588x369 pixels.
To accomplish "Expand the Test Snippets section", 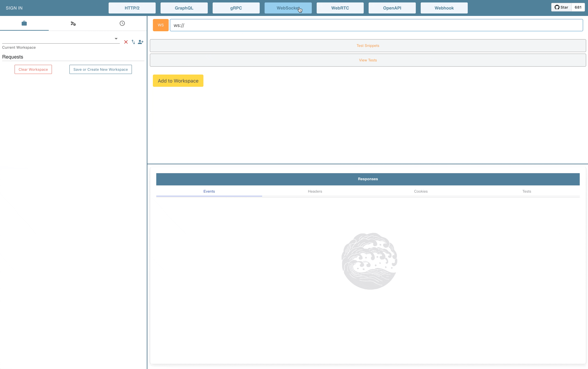I will point(368,46).
